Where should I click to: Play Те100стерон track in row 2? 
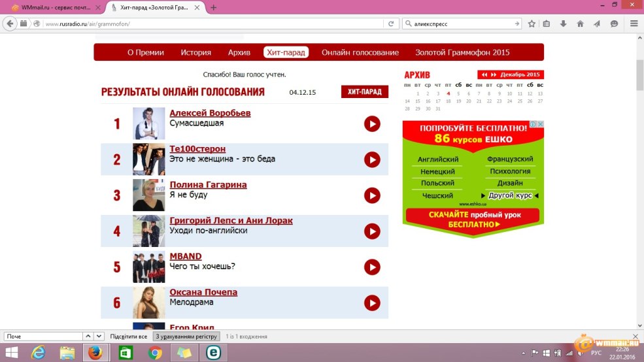click(x=372, y=159)
